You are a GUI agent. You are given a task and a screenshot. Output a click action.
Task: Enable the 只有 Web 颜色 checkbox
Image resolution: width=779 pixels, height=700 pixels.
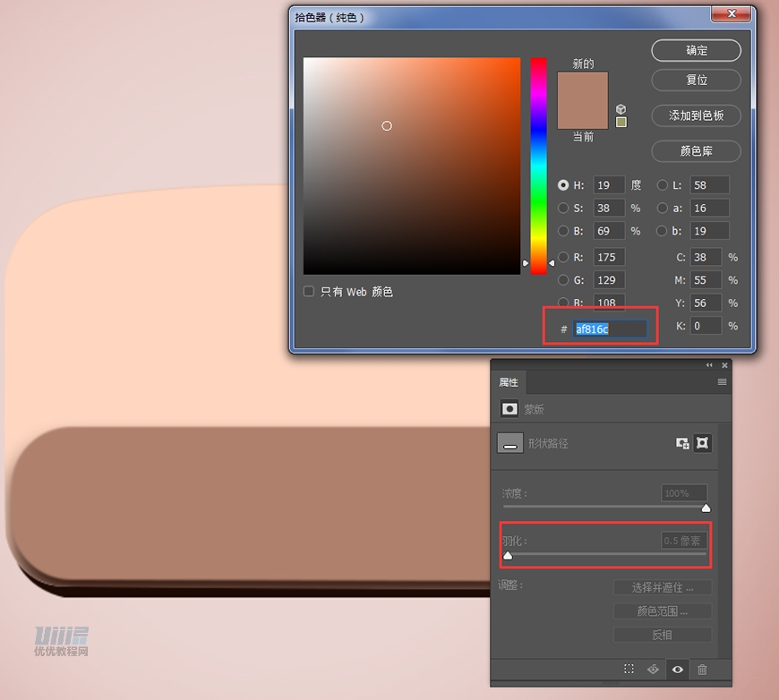(x=309, y=292)
